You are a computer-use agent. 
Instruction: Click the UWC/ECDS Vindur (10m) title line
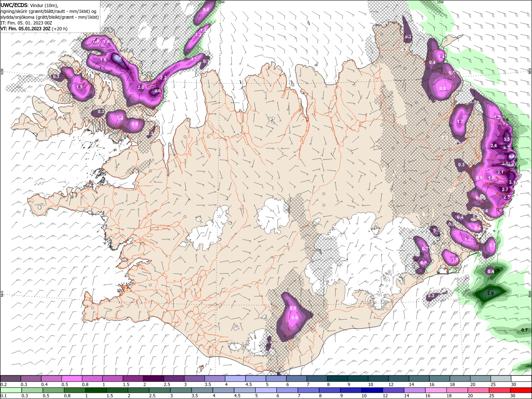coord(30,5)
